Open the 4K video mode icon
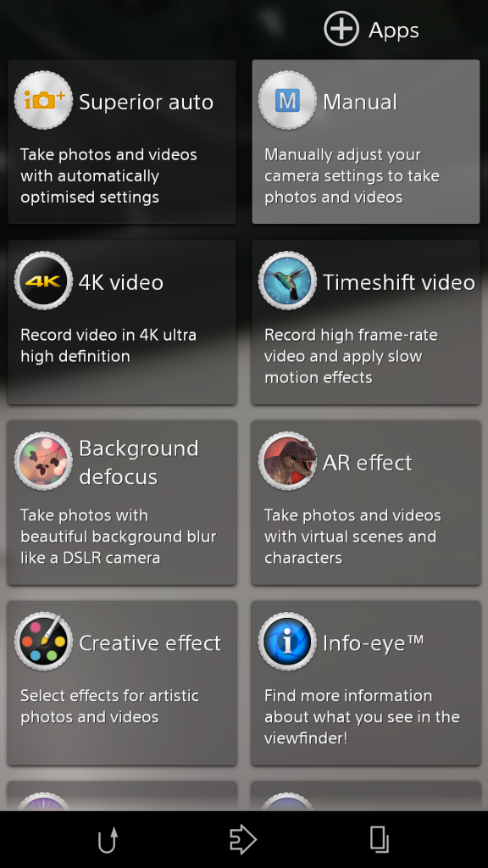 pyautogui.click(x=43, y=281)
